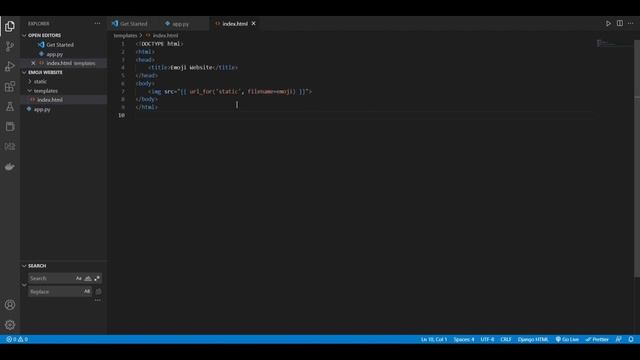The width and height of the screenshot is (640, 360).
Task: Open the Docker whale view
Action: click(x=10, y=167)
